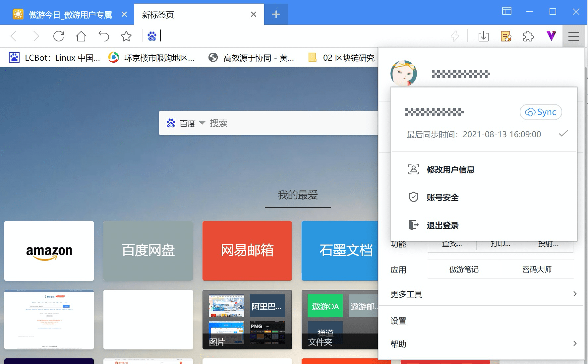Open the 文件夹 folder tile
The width and height of the screenshot is (588, 364).
340,320
